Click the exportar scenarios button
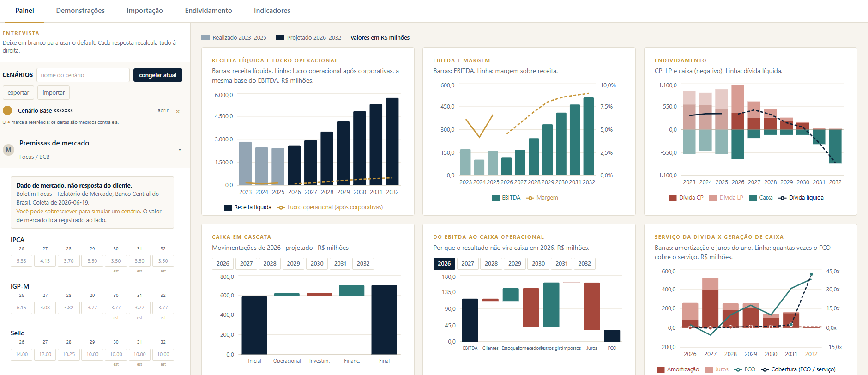 18,93
